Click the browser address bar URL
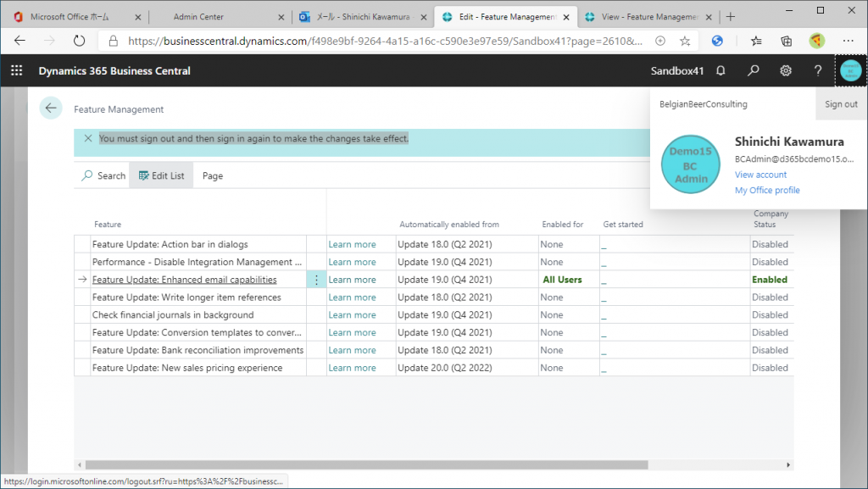 (x=386, y=41)
